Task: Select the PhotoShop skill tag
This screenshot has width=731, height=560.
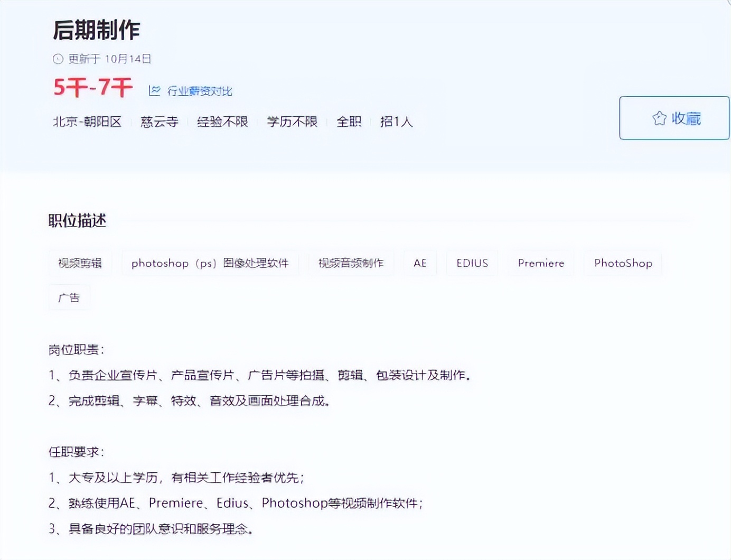Action: tap(622, 263)
